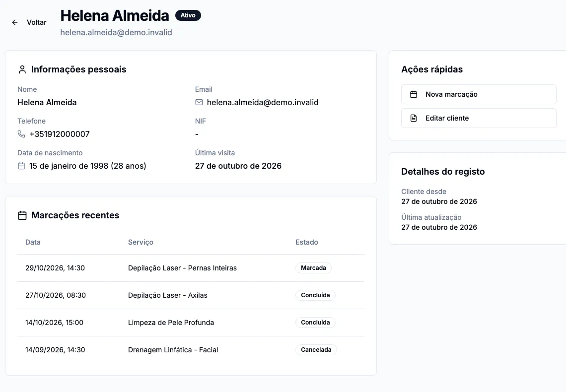The width and height of the screenshot is (566, 392).
Task: Click the person icon beside Informações pessoais
Action: (x=22, y=69)
